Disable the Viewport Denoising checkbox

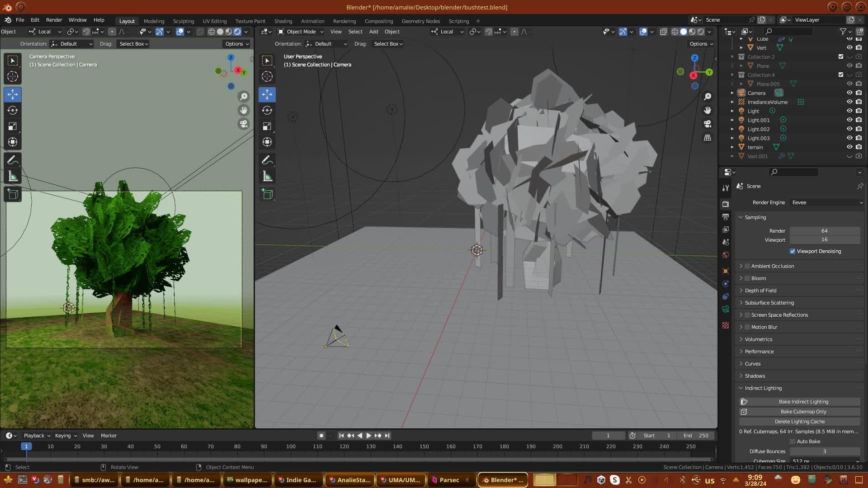click(793, 251)
